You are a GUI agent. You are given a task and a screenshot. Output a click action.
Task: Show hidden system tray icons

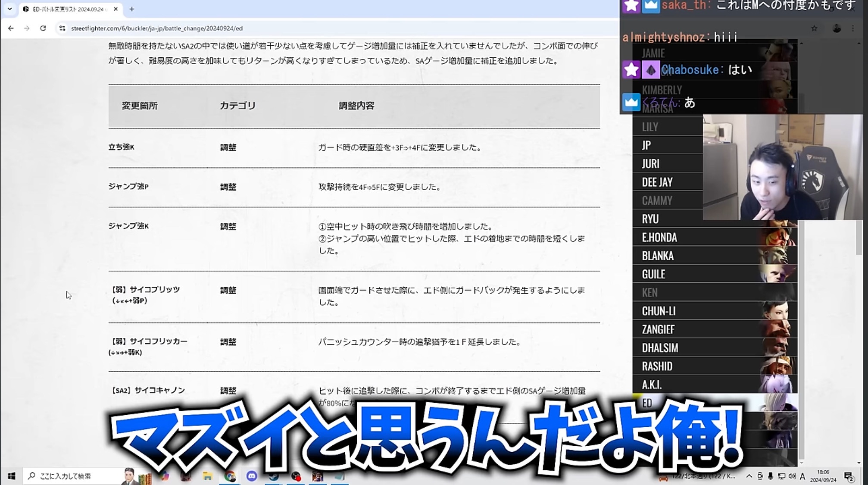(749, 476)
